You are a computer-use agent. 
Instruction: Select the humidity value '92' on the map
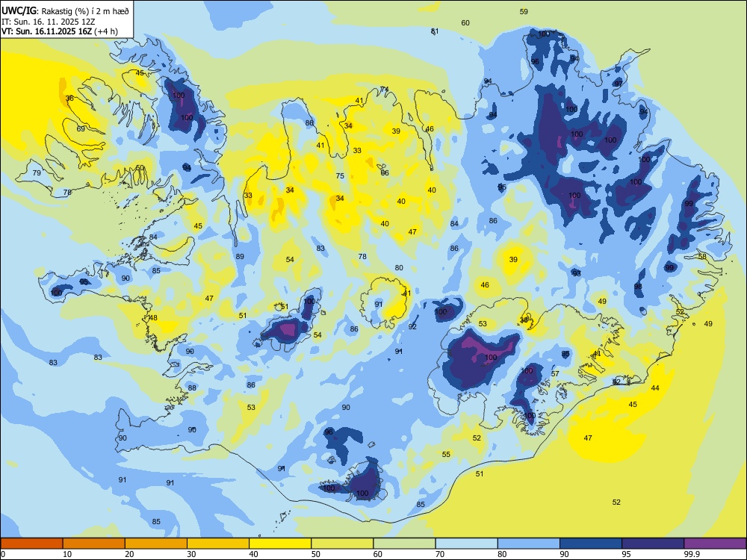click(x=412, y=327)
